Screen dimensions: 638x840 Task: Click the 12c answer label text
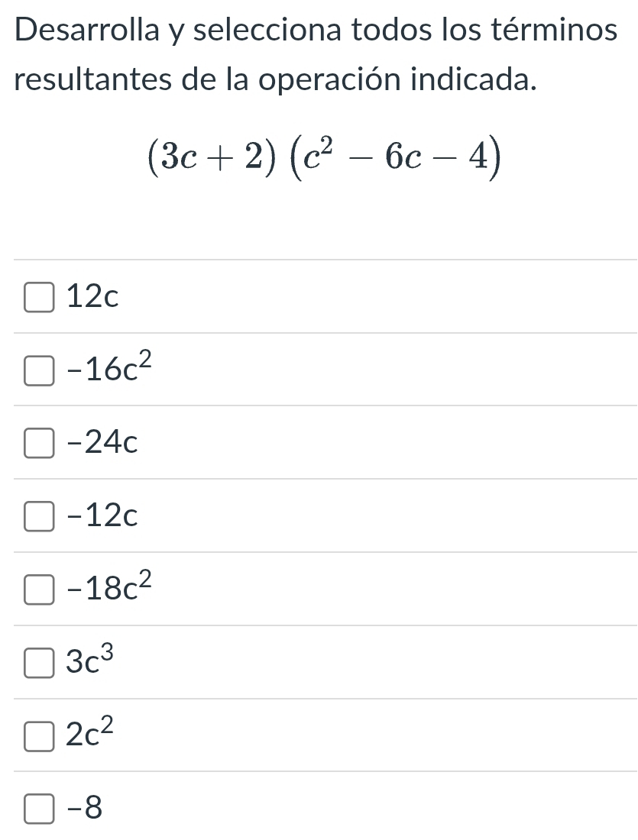click(92, 296)
